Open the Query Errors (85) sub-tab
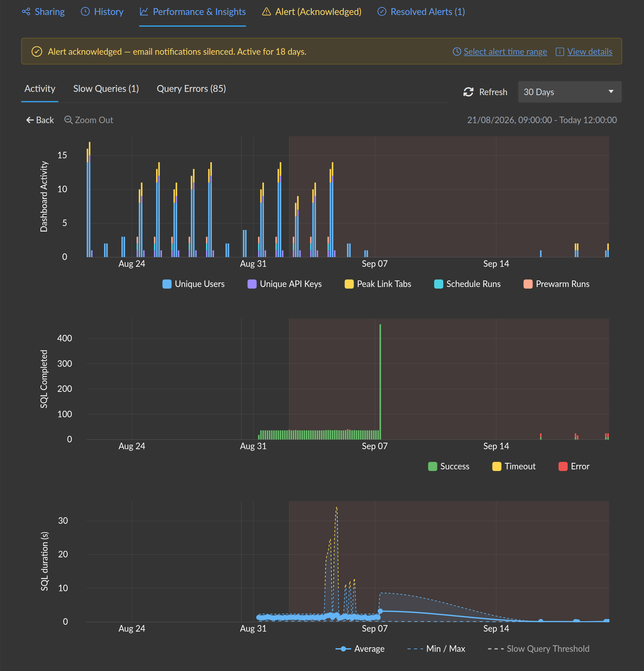The height and width of the screenshot is (671, 644). pos(191,89)
